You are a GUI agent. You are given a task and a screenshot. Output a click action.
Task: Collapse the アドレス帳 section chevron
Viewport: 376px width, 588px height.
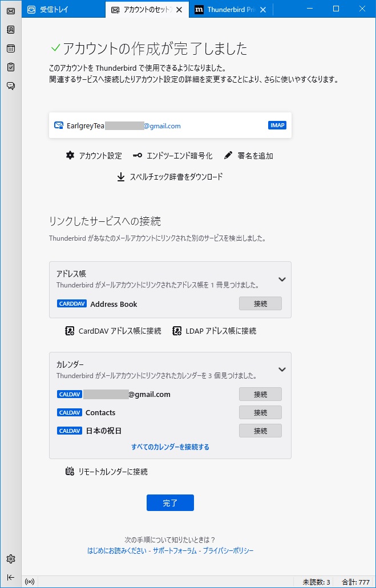click(282, 279)
